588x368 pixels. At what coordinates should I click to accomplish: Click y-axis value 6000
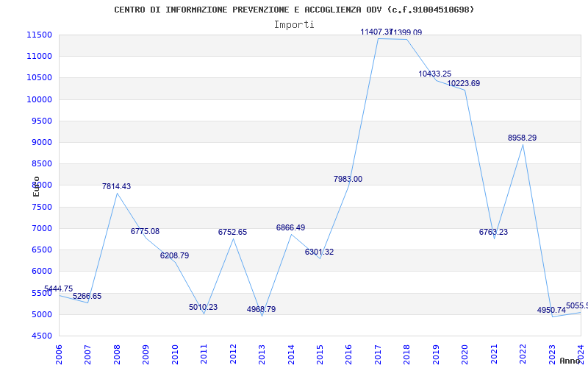coord(42,271)
